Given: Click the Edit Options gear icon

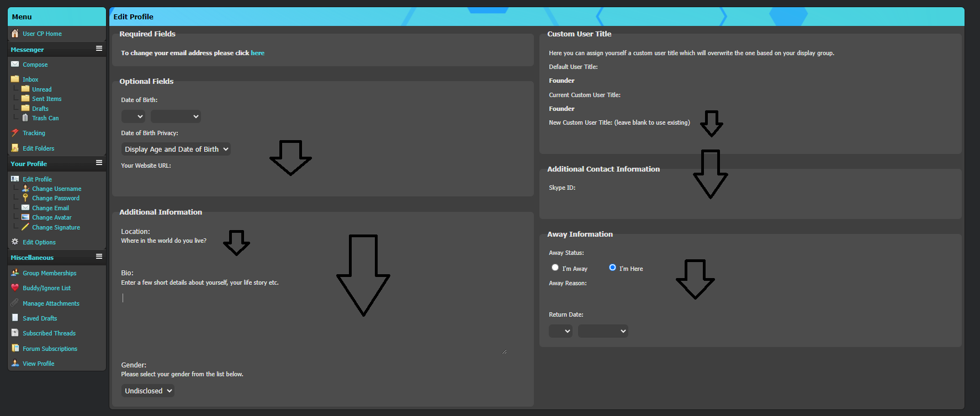Looking at the screenshot, I should click(x=15, y=242).
